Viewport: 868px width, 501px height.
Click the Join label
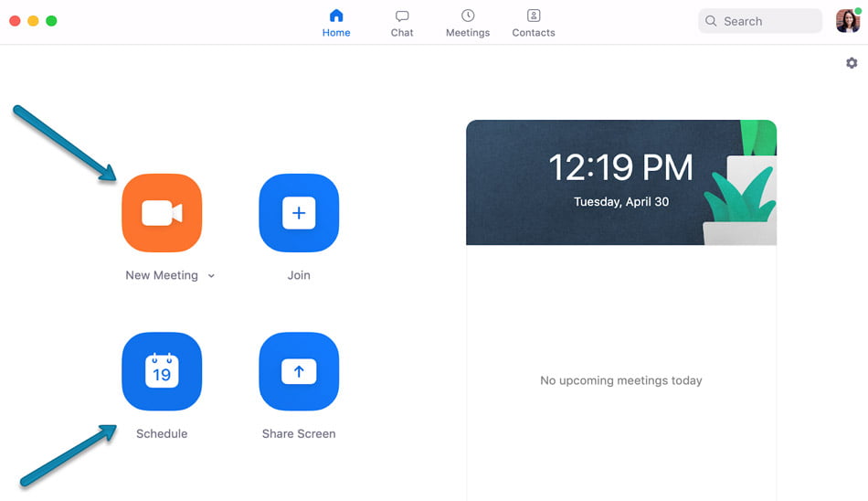tap(299, 275)
